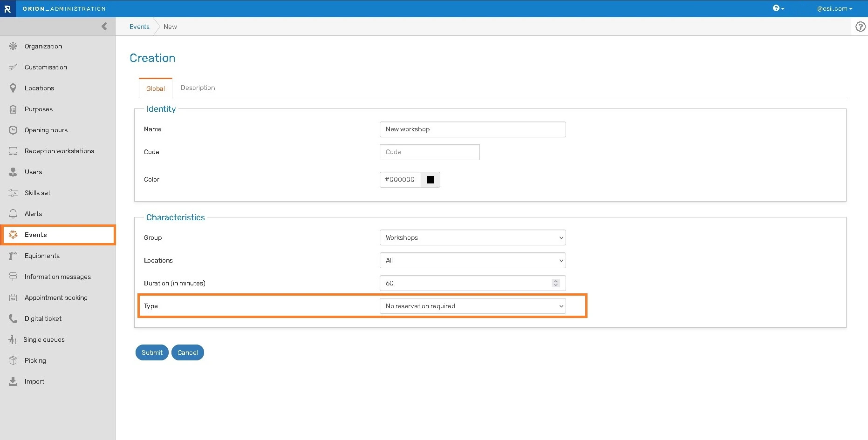Select the Global tab
Image resolution: width=868 pixels, height=440 pixels.
pos(155,88)
